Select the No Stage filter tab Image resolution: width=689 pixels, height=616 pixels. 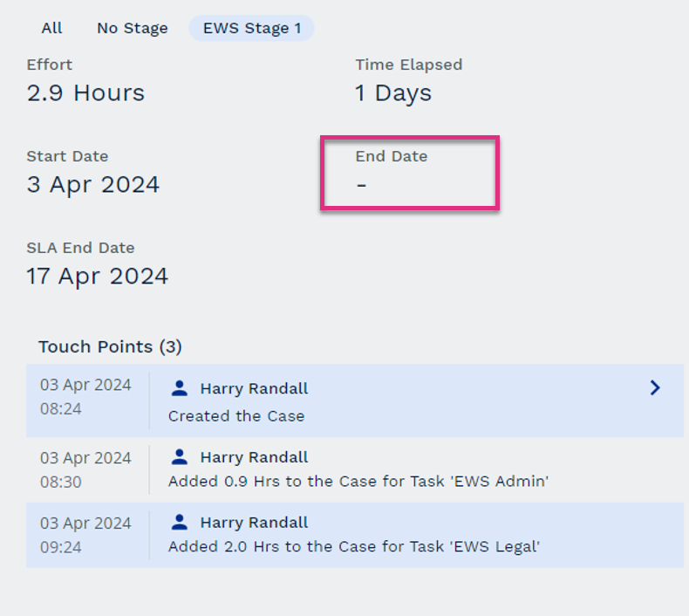click(x=132, y=28)
